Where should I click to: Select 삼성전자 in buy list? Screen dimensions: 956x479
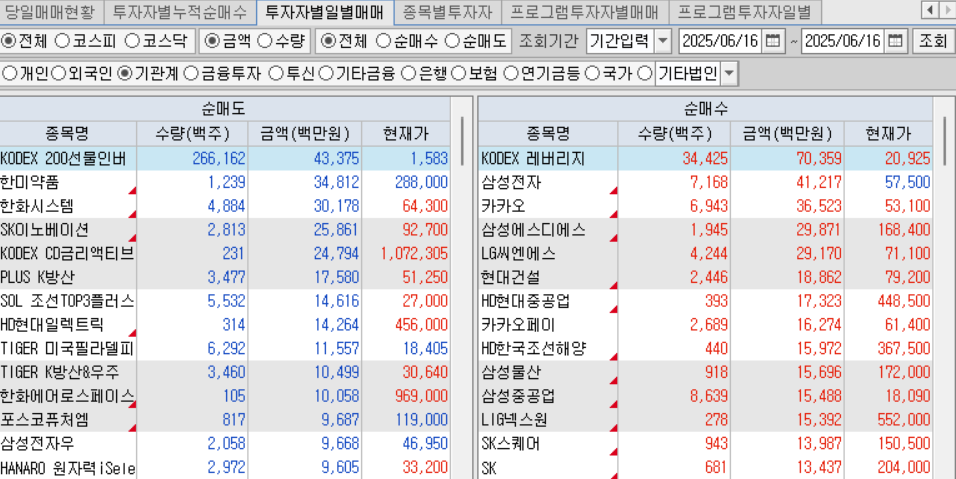tap(705, 182)
